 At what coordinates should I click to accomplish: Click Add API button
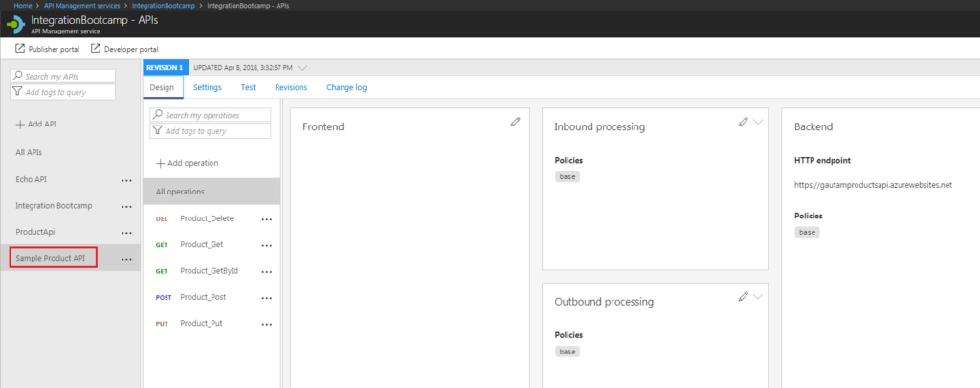[35, 124]
